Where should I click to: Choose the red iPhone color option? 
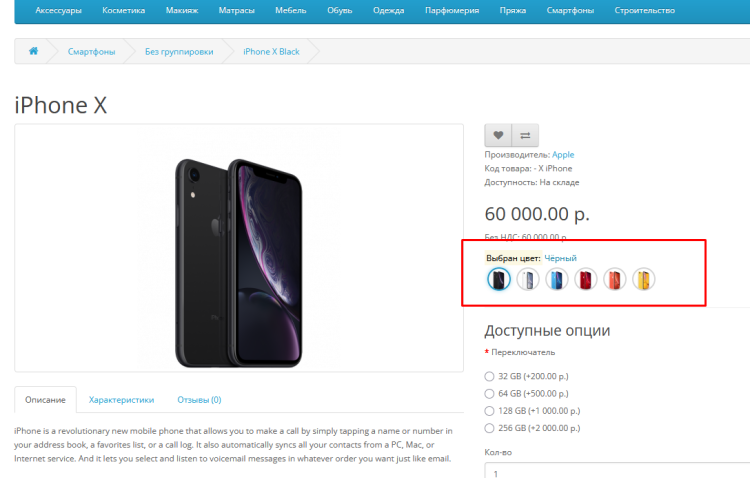[x=586, y=280]
